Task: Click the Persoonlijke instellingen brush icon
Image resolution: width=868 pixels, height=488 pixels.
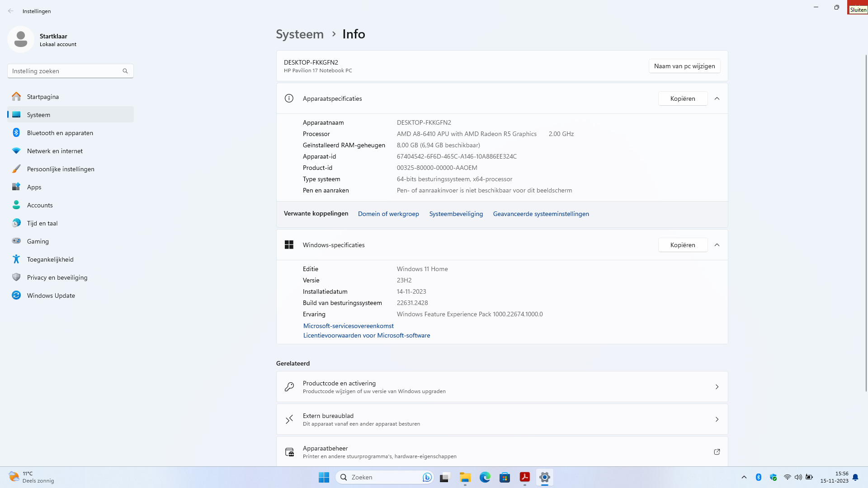Action: click(16, 169)
